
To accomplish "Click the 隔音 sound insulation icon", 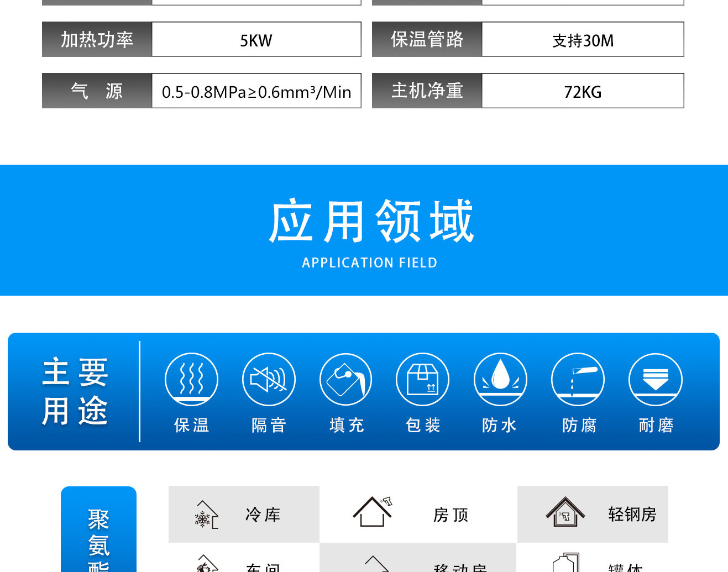I will [269, 380].
